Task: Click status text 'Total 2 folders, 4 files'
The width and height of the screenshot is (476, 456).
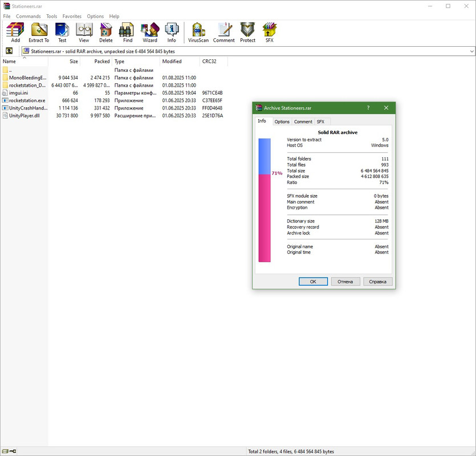Action: tap(271, 451)
